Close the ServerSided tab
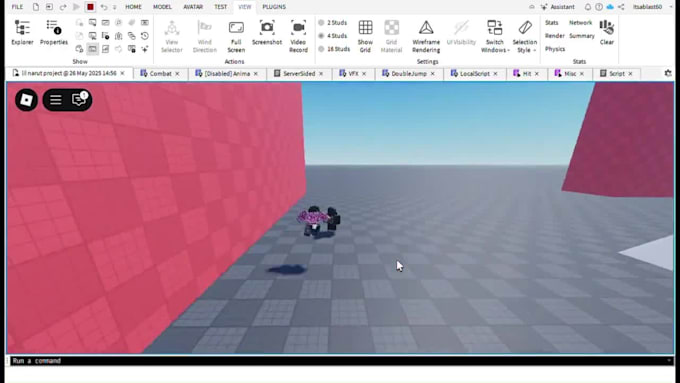Image resolution: width=680 pixels, height=383 pixels. 321,74
